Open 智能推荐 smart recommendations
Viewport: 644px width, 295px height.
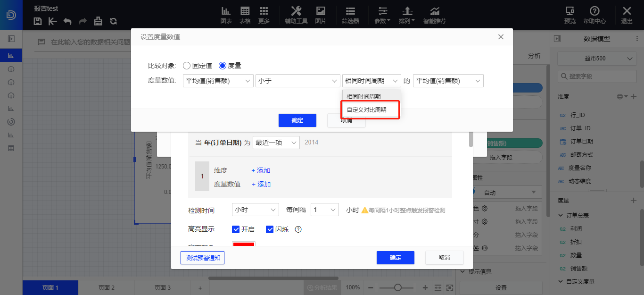435,15
